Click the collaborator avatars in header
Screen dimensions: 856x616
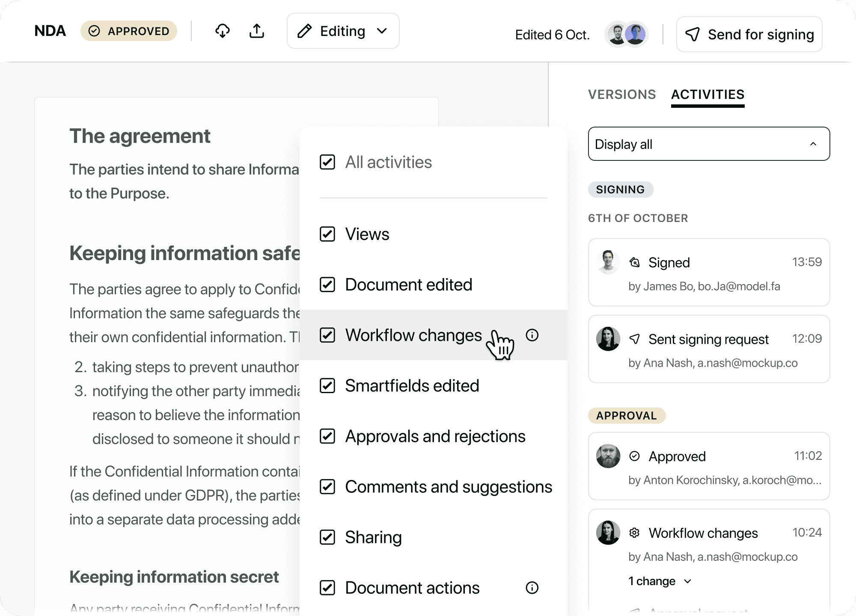click(x=627, y=34)
